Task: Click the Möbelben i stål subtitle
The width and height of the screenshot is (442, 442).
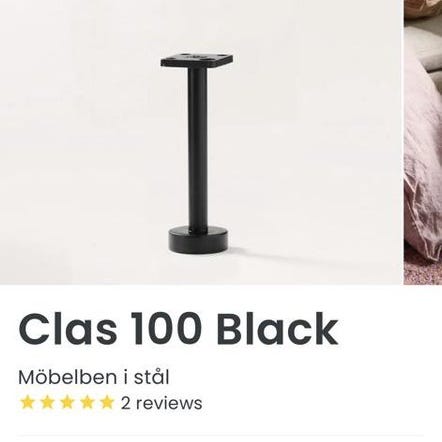Action: 94,377
